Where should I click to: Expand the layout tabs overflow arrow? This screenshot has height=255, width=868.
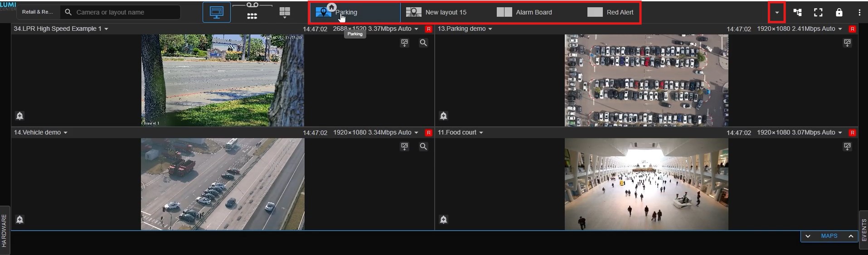[777, 12]
